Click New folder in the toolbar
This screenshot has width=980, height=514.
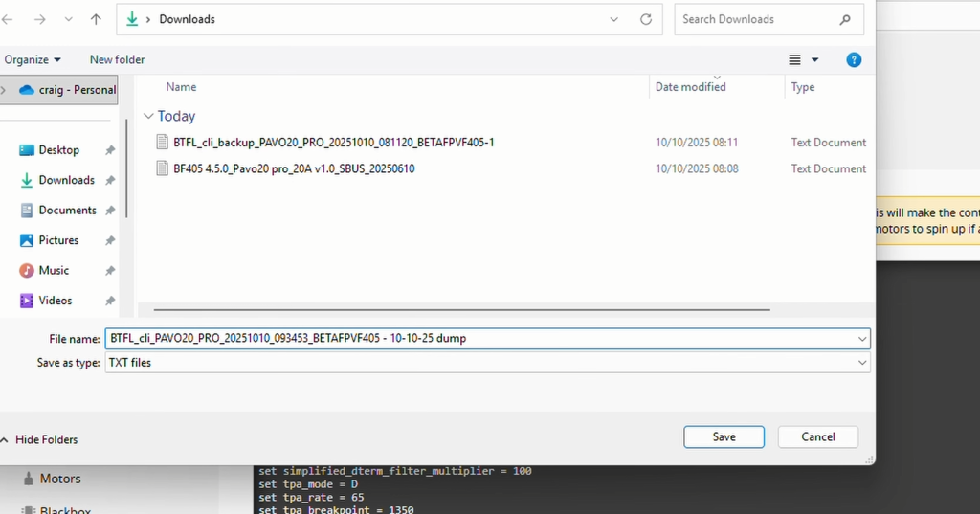click(117, 59)
